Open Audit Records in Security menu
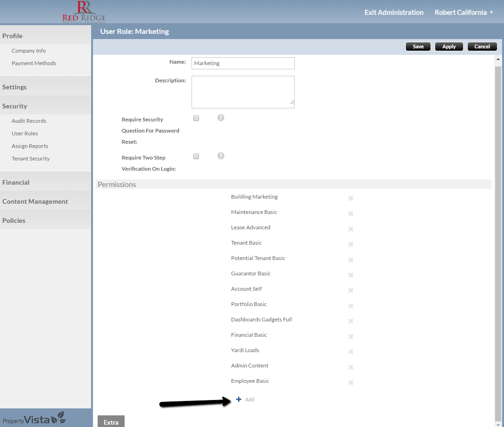Viewport: 504px width, 427px height. 29,121
